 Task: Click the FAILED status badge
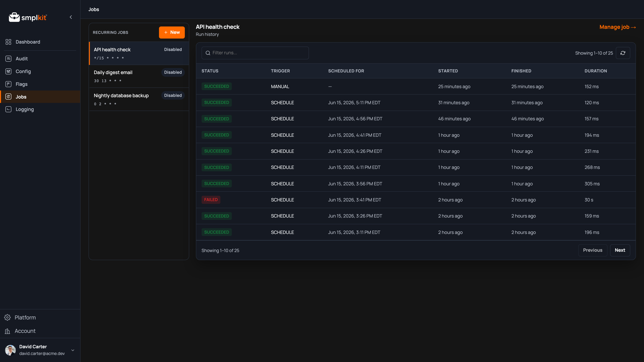tap(211, 200)
